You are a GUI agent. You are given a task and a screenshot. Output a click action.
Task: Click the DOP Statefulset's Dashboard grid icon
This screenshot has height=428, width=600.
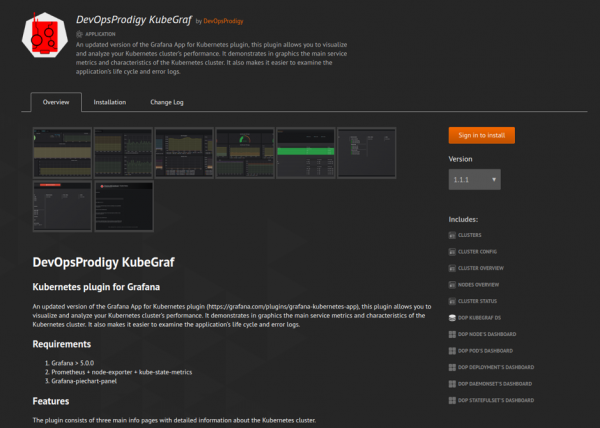click(x=452, y=399)
